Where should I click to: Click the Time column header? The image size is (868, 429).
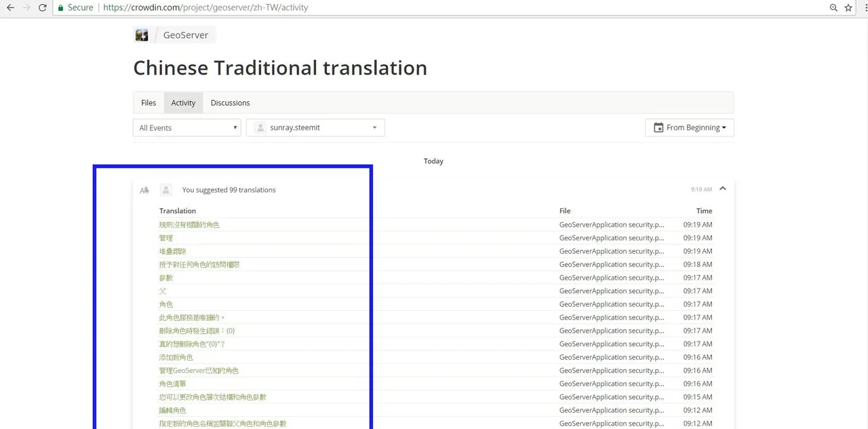tap(705, 211)
